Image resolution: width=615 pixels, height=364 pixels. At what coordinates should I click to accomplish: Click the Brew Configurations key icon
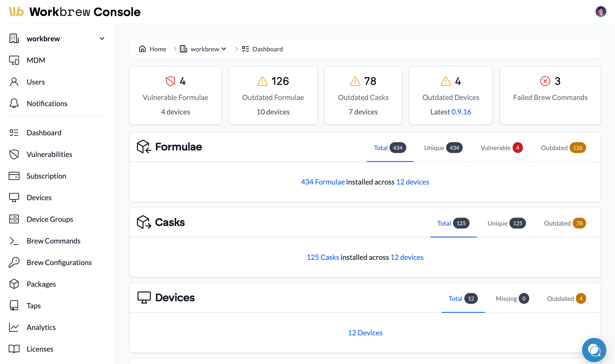(14, 262)
